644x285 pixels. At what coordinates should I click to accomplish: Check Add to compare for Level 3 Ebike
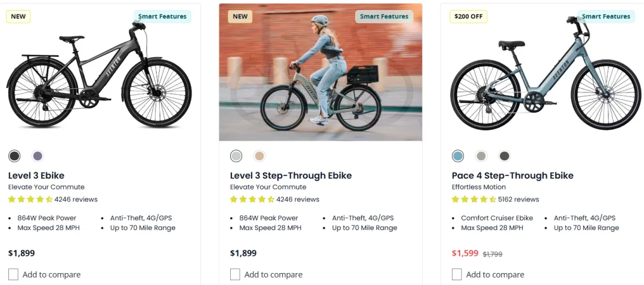(14, 274)
